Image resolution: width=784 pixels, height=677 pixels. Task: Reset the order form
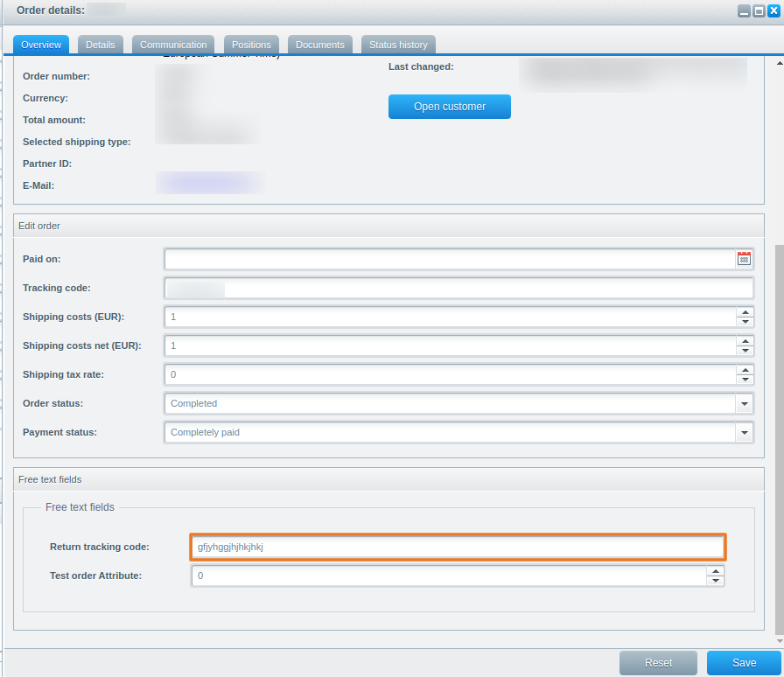(x=658, y=663)
